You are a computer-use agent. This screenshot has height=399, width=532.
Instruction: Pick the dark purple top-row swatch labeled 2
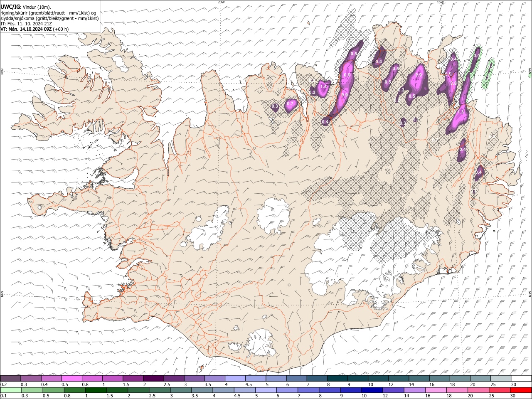tap(153, 379)
